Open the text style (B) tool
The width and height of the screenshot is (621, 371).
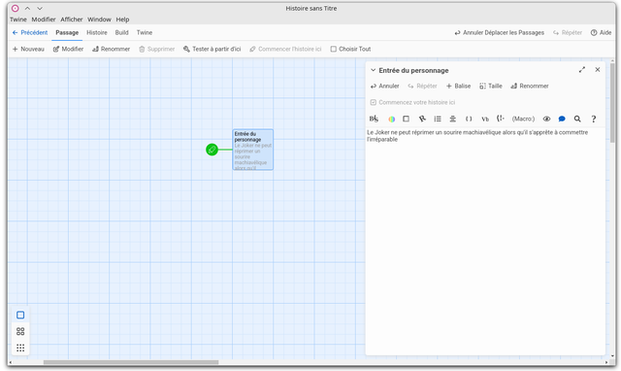pyautogui.click(x=373, y=119)
